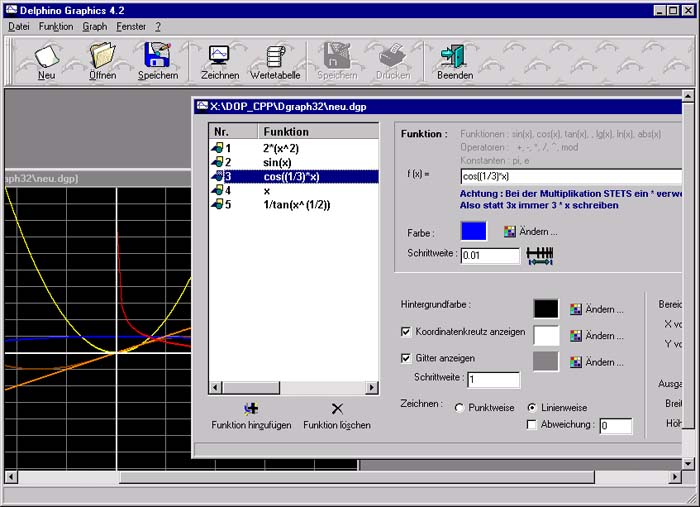Click the Schrittweite ruler icon
This screenshot has height=507, width=700.
point(540,256)
